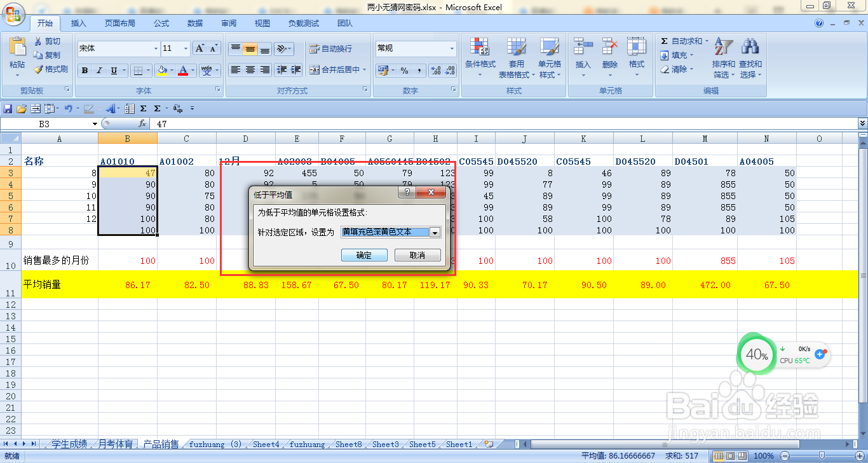Switch to the 数据 (Data) ribbon tab

pyautogui.click(x=195, y=24)
